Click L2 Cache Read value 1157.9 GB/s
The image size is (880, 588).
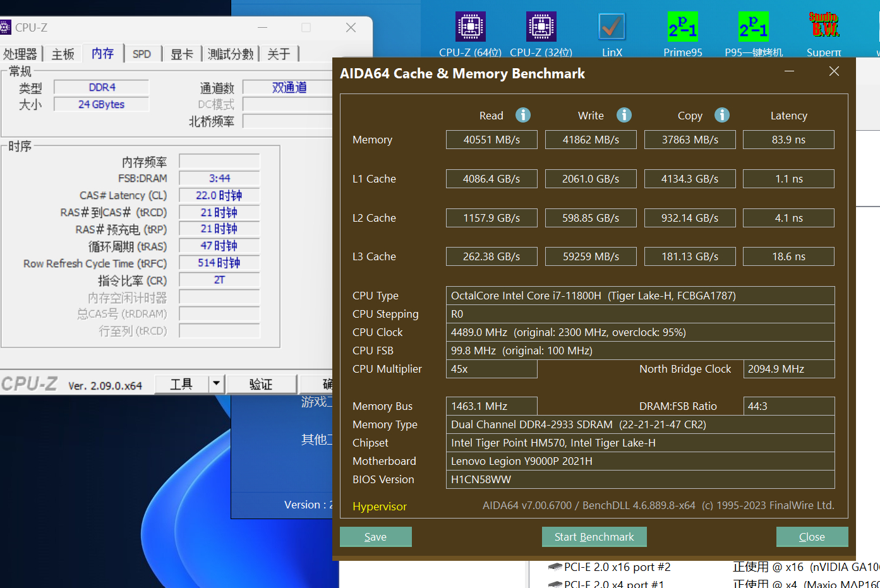[x=491, y=218]
